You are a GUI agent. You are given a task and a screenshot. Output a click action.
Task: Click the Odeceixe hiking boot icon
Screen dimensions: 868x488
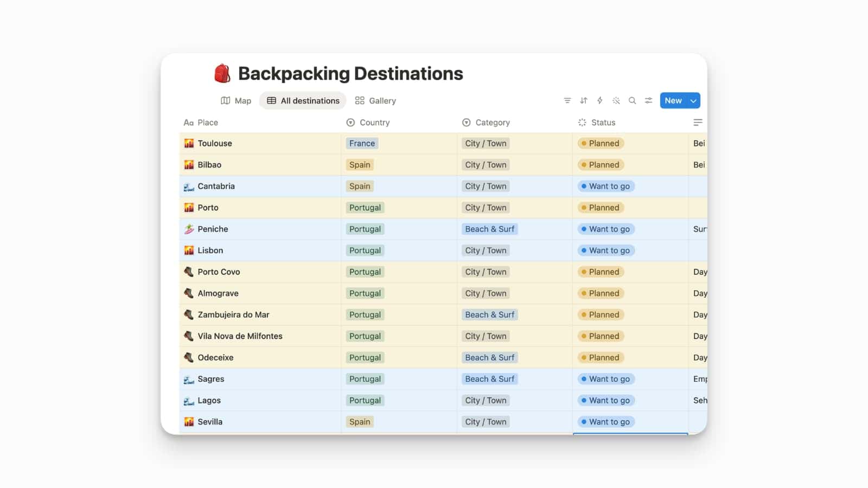click(189, 358)
